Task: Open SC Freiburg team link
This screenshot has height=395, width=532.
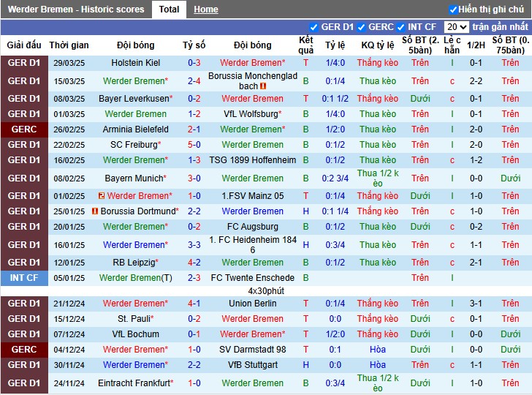Action: pyautogui.click(x=136, y=144)
